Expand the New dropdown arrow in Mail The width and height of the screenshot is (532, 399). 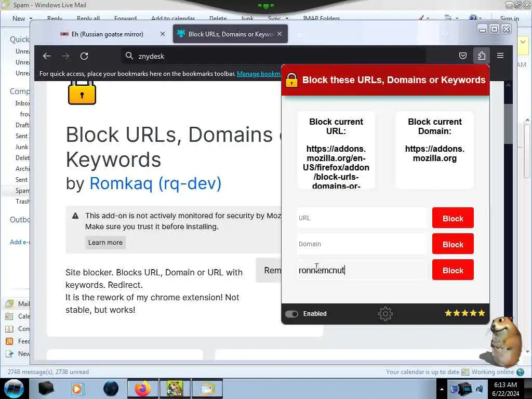tap(31, 19)
